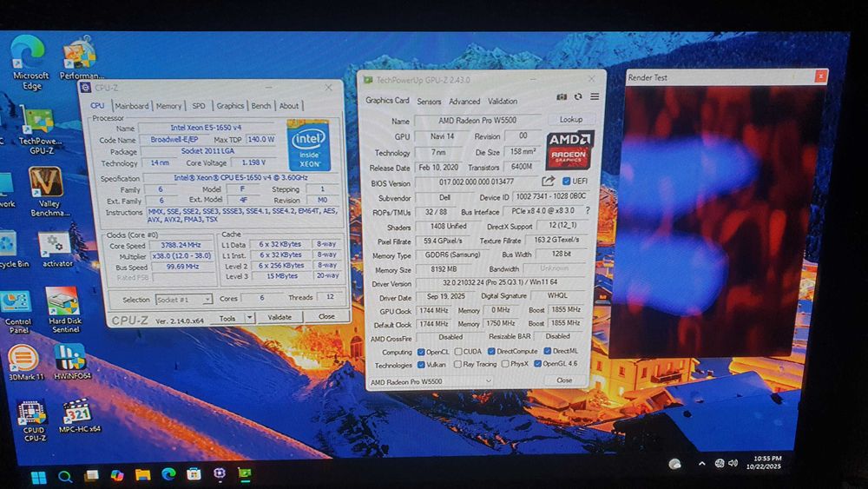Select the TechPowerUp GPU-Z desktop icon

pyautogui.click(x=39, y=130)
